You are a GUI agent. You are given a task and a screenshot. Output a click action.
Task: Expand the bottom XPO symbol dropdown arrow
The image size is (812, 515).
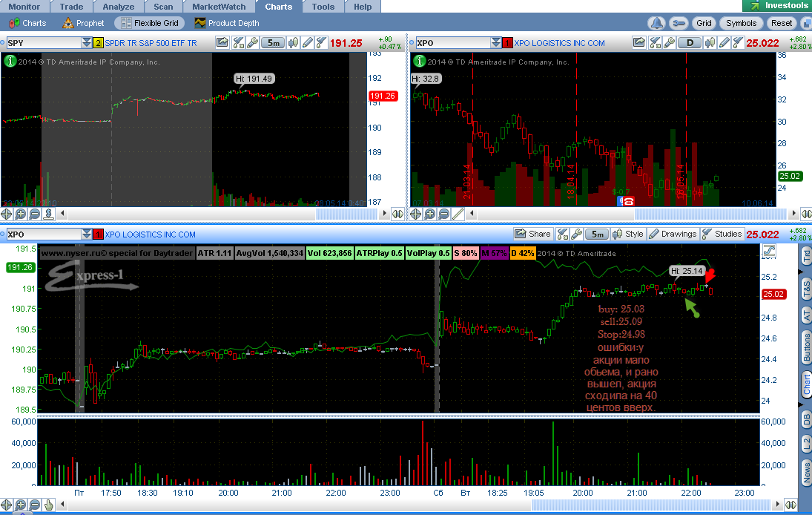(86, 234)
